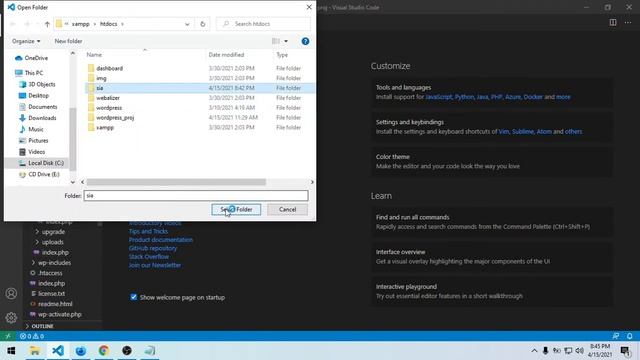Viewport: 640px width, 360px height.
Task: Open the Interactive playground card
Action: [x=491, y=291]
